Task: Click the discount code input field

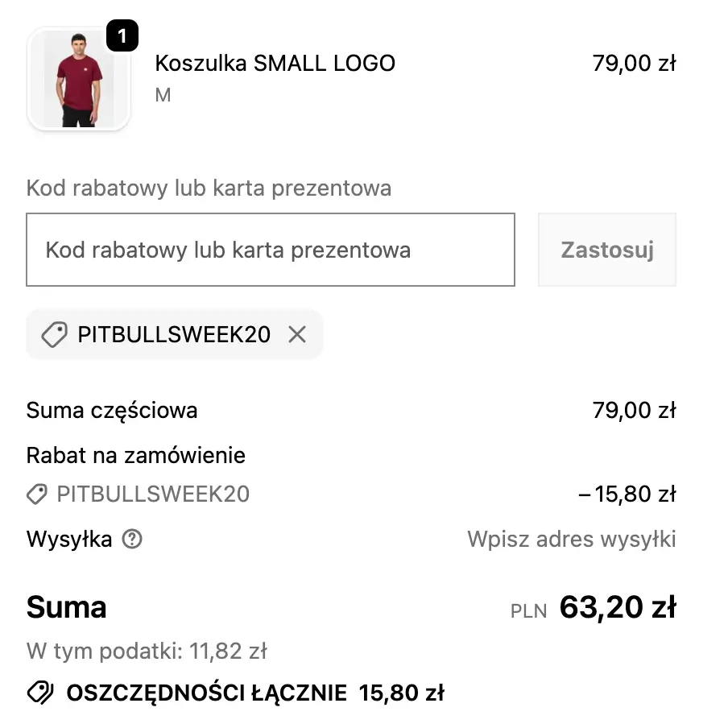Action: point(271,250)
